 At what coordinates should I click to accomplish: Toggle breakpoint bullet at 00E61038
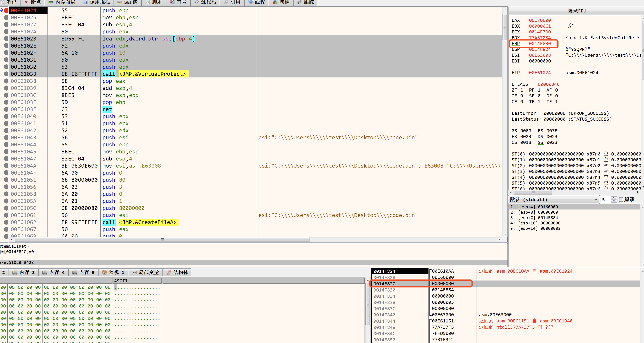(x=6, y=81)
